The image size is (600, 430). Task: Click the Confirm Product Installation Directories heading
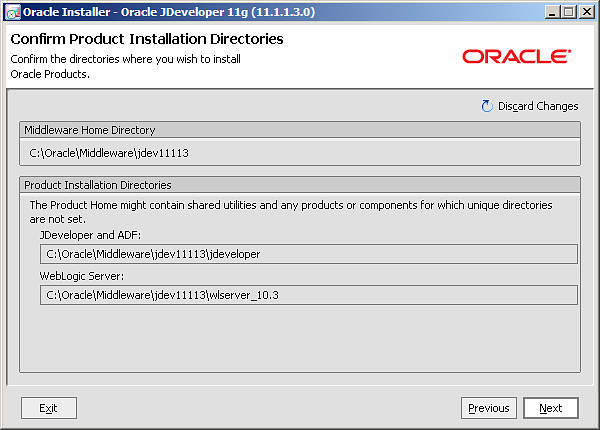(x=147, y=39)
